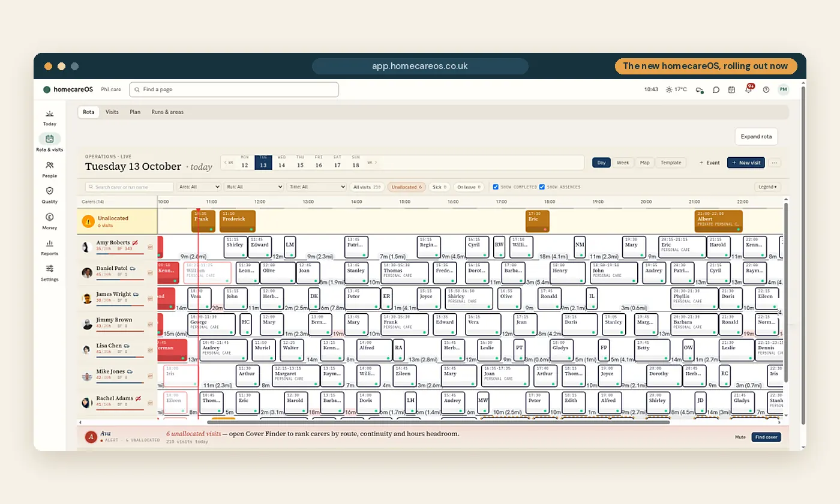Open the Reports bar chart icon
Screen dimensions: 840x504
click(50, 243)
